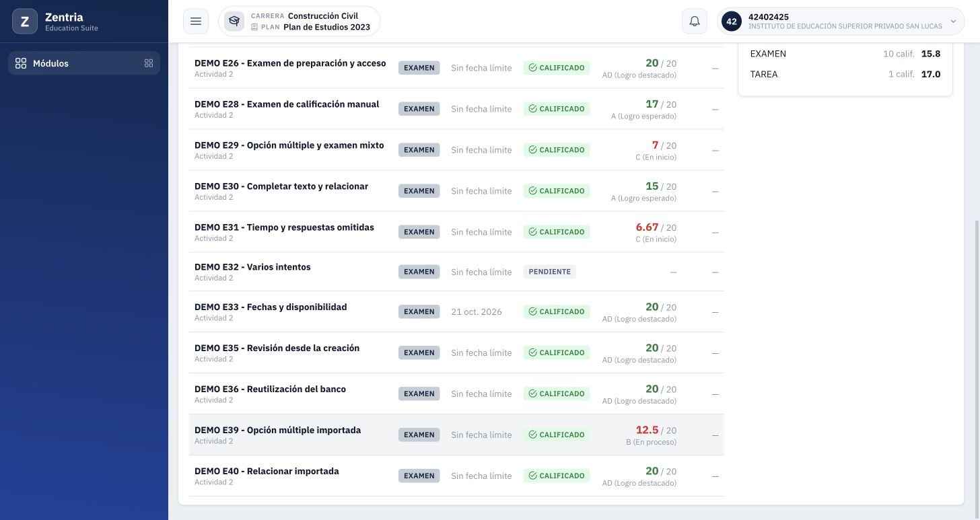Click the user avatar badge 42
This screenshot has height=520, width=980.
click(x=732, y=22)
